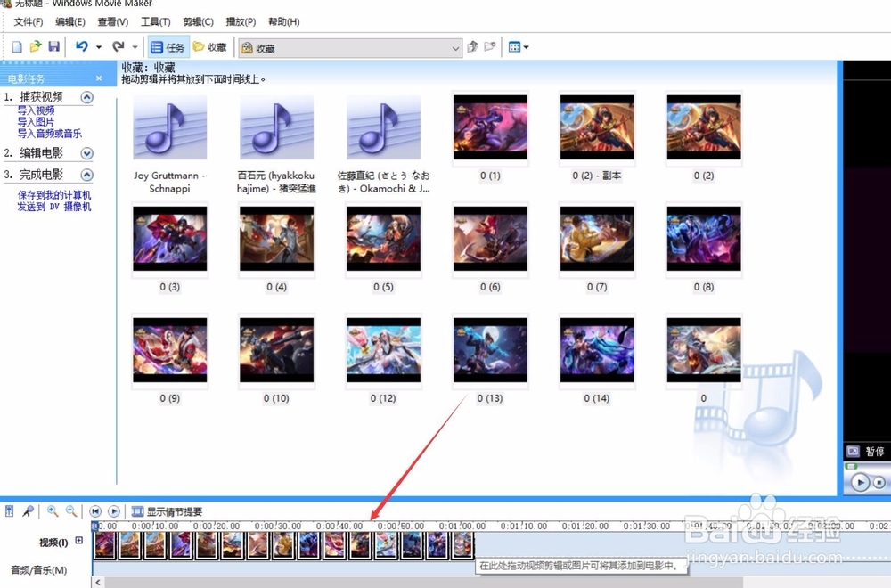Click the first clip on video track
The image size is (891, 588).
point(105,544)
